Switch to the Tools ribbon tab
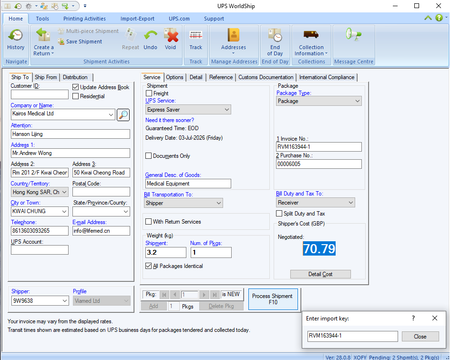The height and width of the screenshot is (360, 450). [x=42, y=19]
